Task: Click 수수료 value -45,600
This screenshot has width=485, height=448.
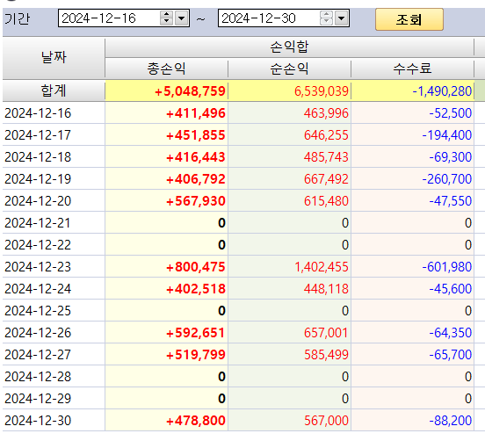Action: tap(451, 289)
